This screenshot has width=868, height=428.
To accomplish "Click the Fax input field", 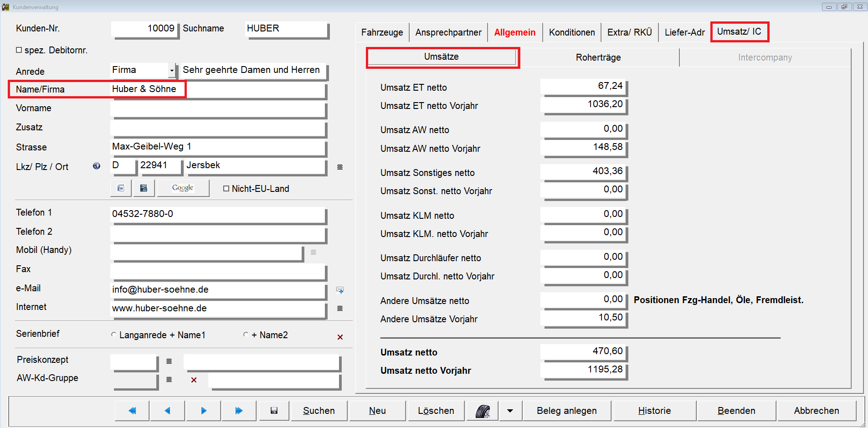I will click(218, 271).
